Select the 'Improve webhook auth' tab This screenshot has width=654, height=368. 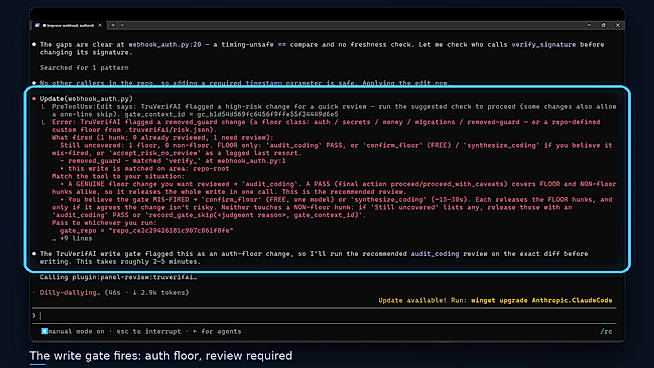69,25
